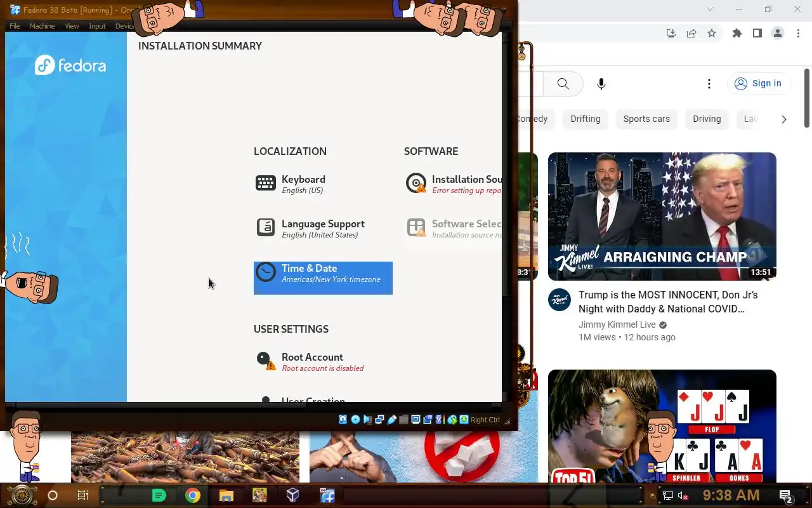Image resolution: width=812 pixels, height=508 pixels.
Task: Switch to Google Chrome on the taskbar
Action: [x=193, y=495]
